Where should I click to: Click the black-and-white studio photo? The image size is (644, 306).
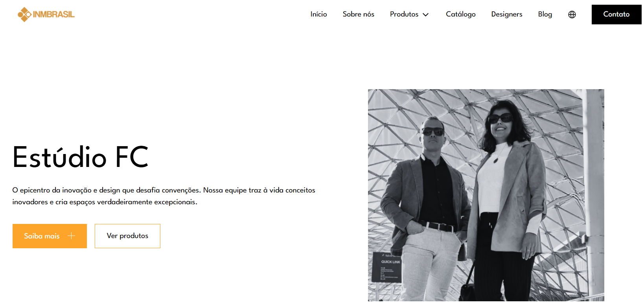pos(486,195)
